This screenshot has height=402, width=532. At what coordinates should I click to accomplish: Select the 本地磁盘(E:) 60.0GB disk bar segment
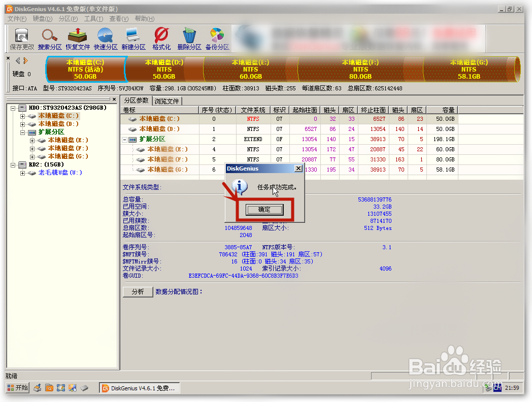[x=251, y=69]
